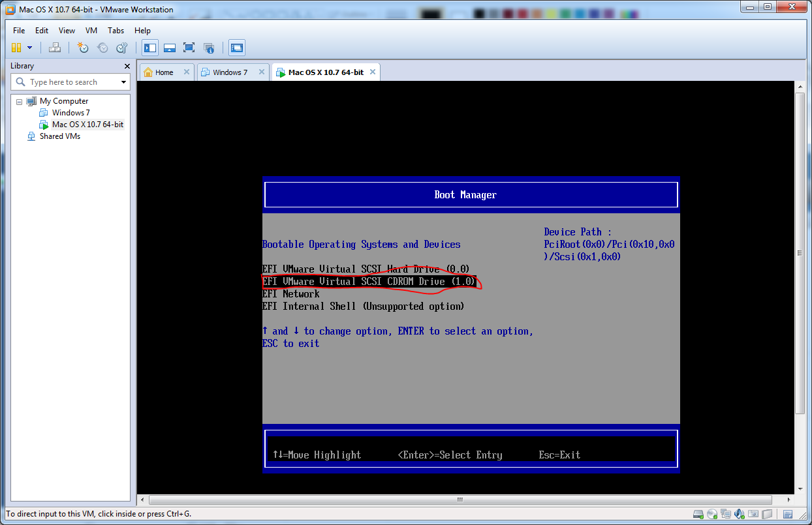Screen dimensions: 812x525
Task: Switch to the Mac OS X 10.7 64-bit tab
Action: pos(326,72)
